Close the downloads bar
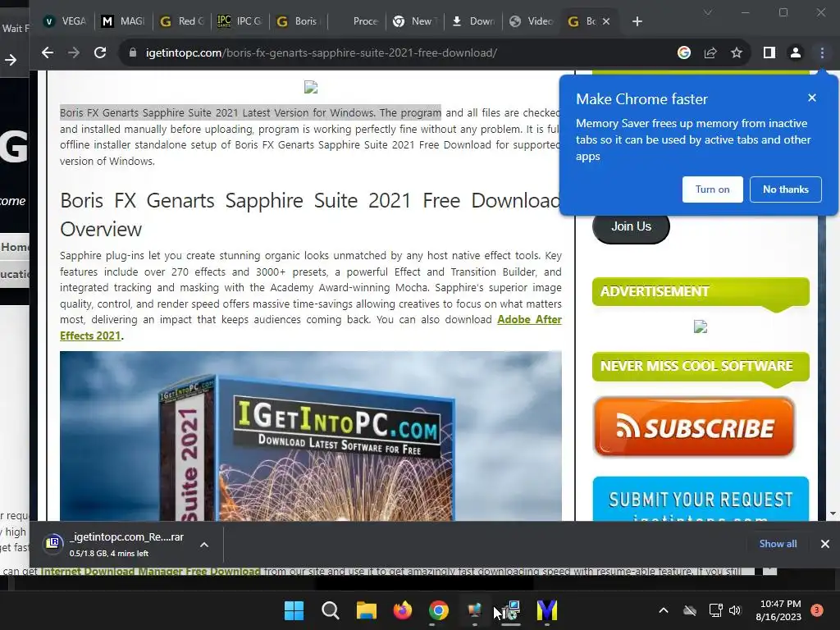840x630 pixels. pos(825,544)
